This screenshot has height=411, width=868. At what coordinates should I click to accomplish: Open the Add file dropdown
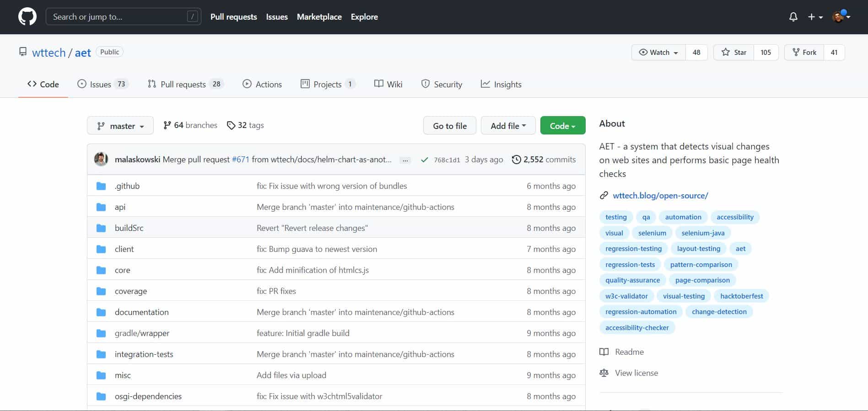tap(508, 126)
